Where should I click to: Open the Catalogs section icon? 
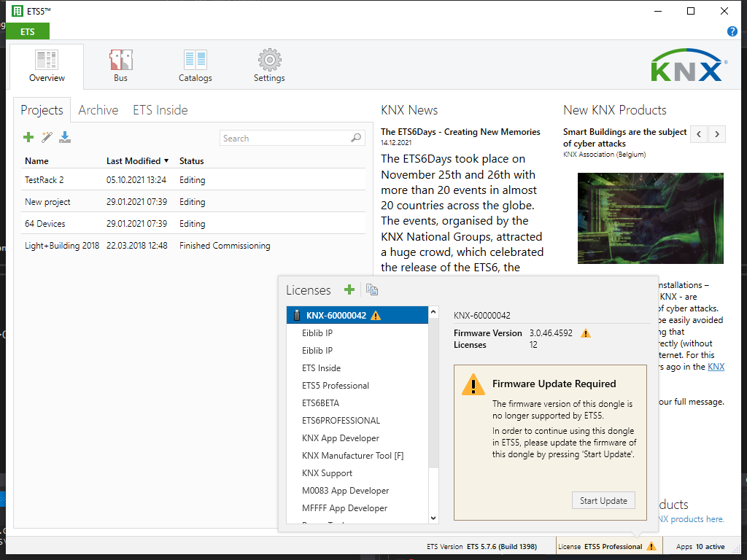click(x=196, y=60)
